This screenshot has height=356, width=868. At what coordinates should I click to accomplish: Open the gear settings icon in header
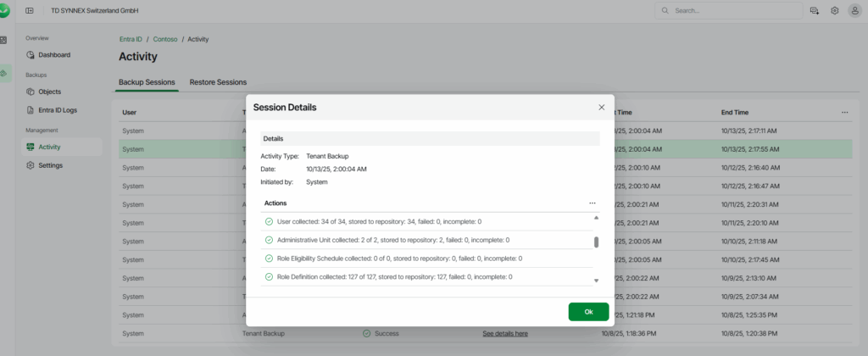pos(834,11)
